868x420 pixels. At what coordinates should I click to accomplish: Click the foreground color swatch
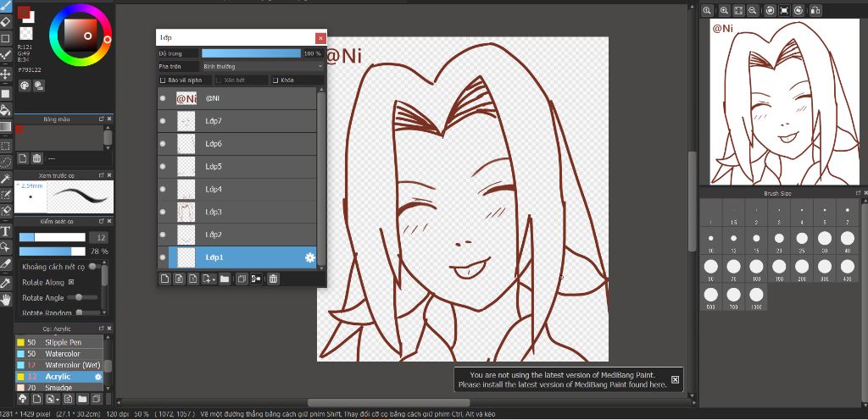click(x=23, y=12)
